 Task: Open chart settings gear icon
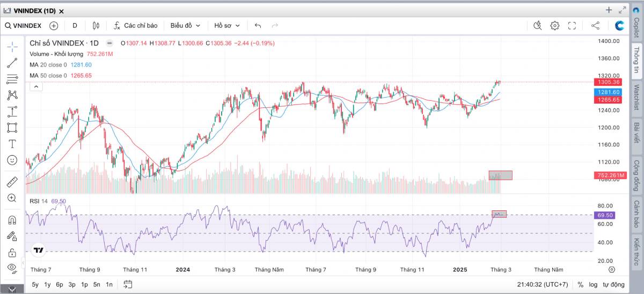(554, 25)
